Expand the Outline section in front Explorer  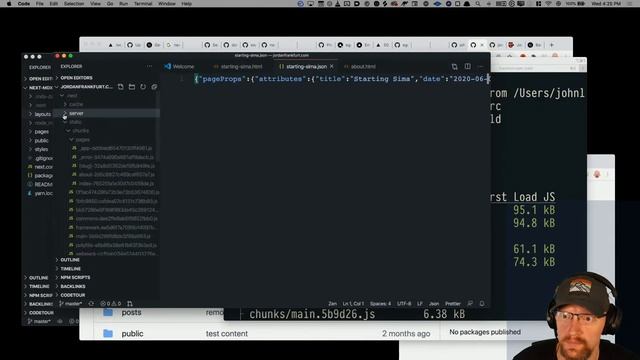click(x=70, y=260)
